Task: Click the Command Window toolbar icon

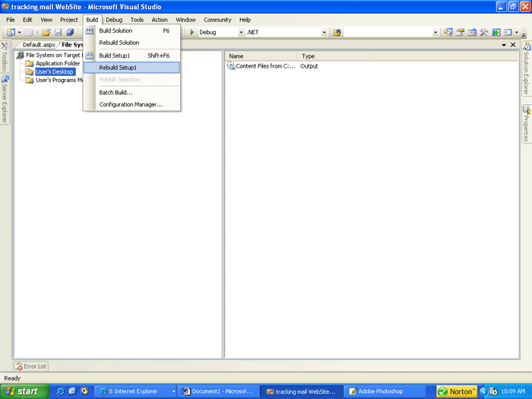Action: [x=508, y=32]
